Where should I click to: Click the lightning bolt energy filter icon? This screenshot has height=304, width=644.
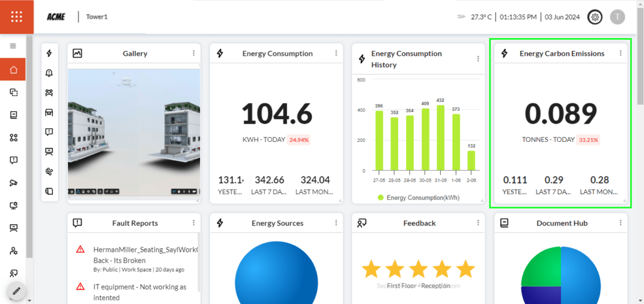coord(49,54)
